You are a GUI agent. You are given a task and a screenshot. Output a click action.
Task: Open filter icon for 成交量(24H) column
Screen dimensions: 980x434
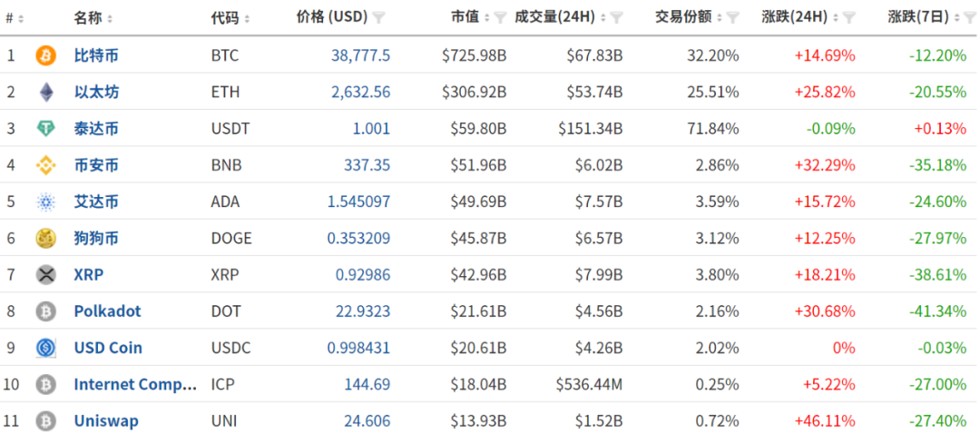(616, 17)
